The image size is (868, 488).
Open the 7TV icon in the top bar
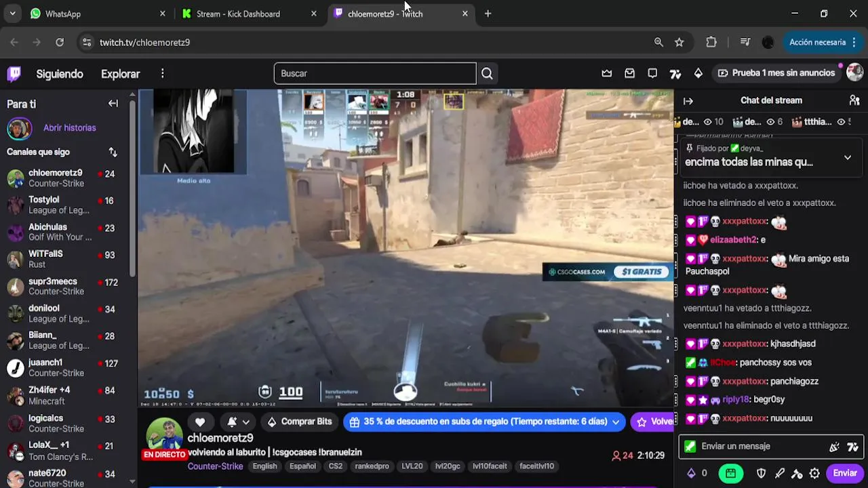point(675,74)
